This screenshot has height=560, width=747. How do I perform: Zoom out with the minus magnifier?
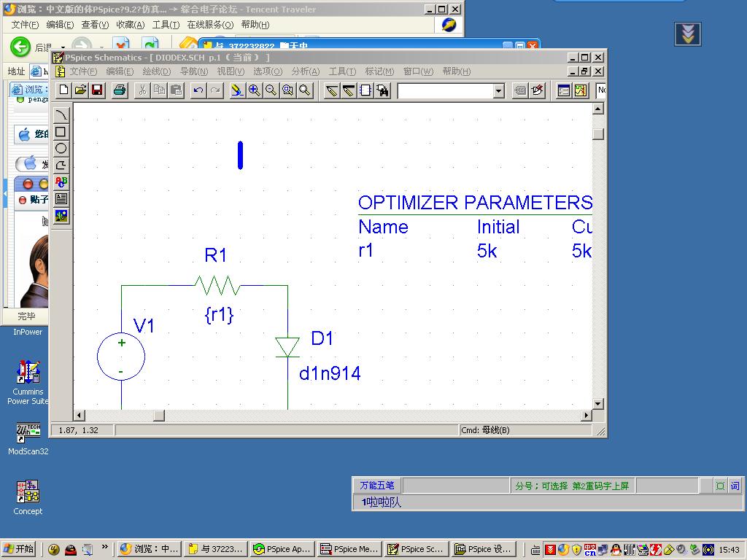(271, 90)
